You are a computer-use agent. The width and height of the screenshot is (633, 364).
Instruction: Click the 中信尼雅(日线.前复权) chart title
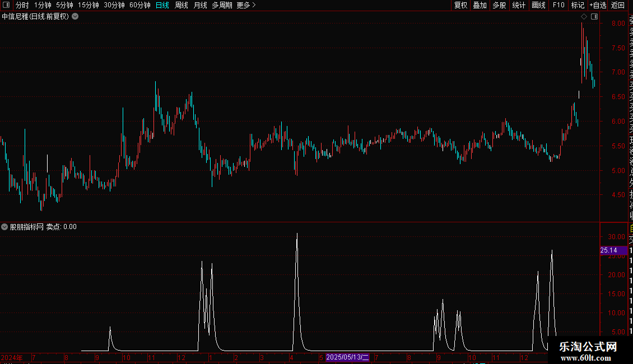(x=35, y=17)
